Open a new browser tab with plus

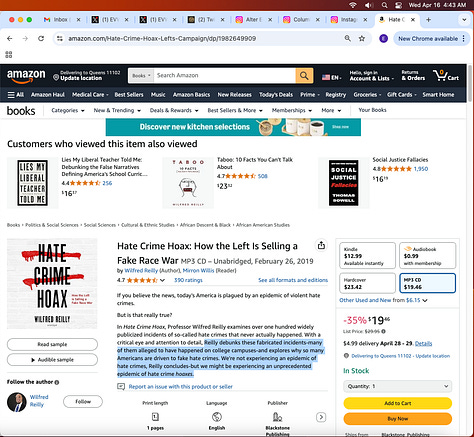click(428, 20)
